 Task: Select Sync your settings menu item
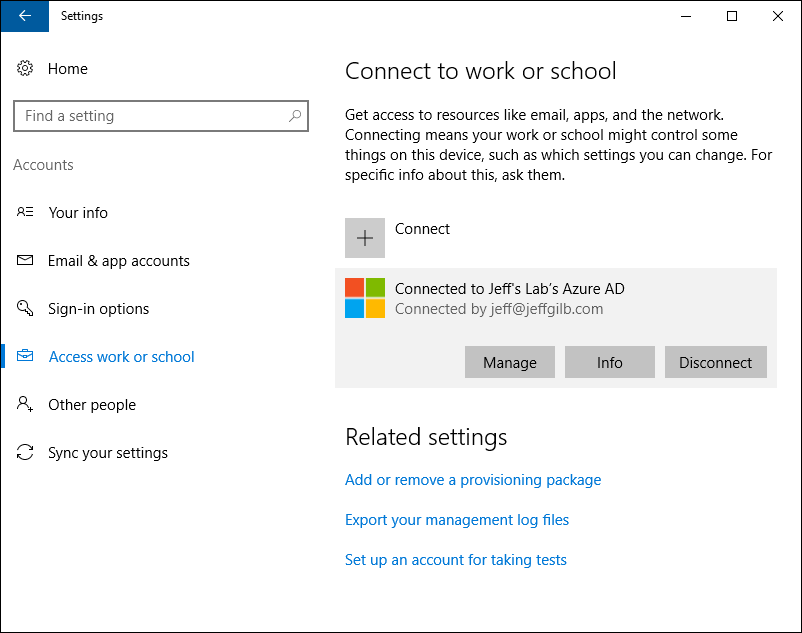tap(108, 453)
